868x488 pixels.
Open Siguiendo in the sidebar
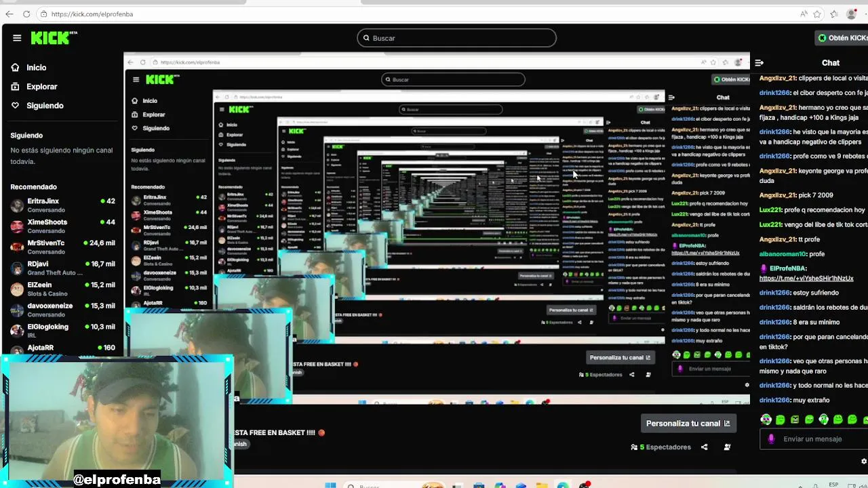pos(37,106)
